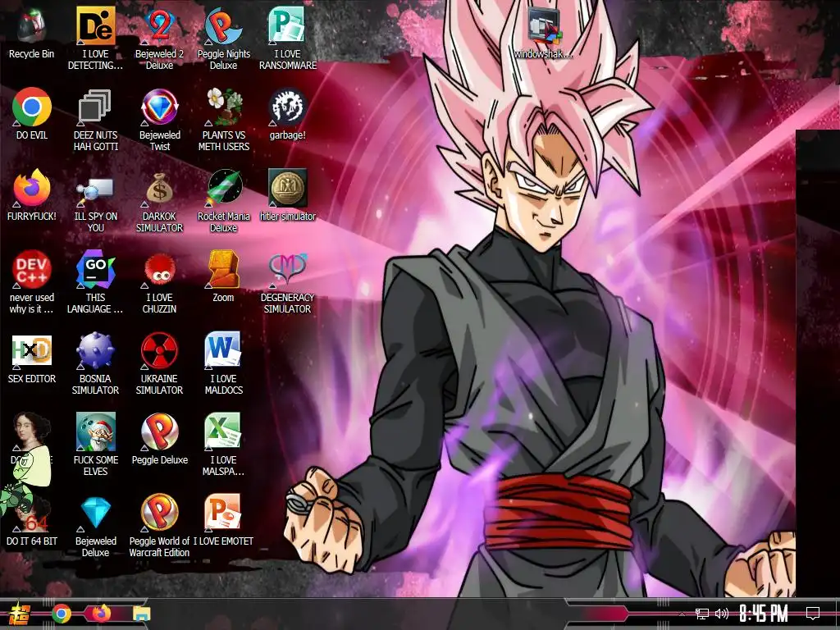Open the 'I LOVE CHUZZIN' red fuzzball icon

[159, 269]
